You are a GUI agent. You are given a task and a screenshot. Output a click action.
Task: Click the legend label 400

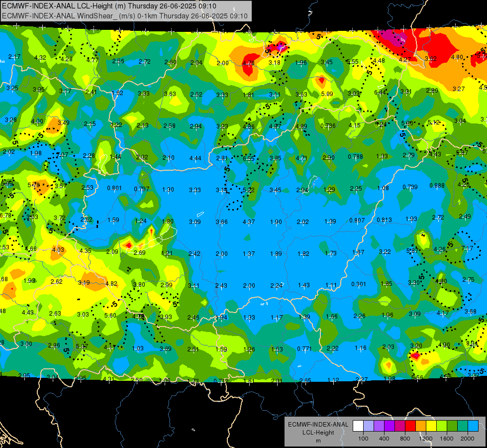click(x=384, y=439)
